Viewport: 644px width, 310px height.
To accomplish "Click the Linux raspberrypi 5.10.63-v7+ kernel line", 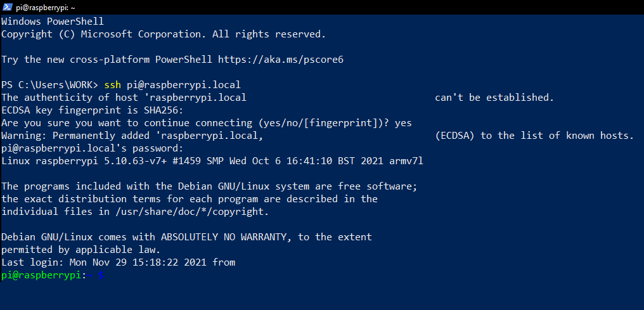I will [x=212, y=161].
